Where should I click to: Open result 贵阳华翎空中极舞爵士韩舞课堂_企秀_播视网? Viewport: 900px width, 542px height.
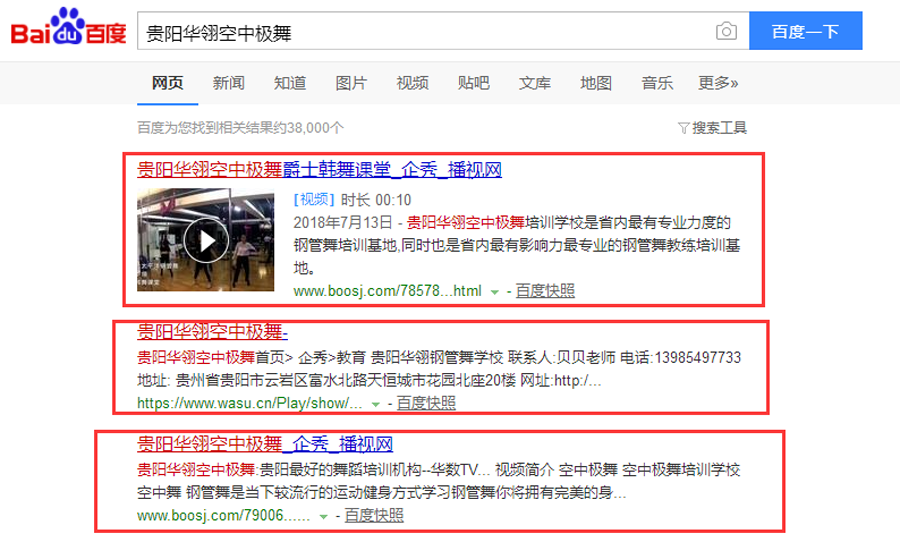click(x=319, y=169)
